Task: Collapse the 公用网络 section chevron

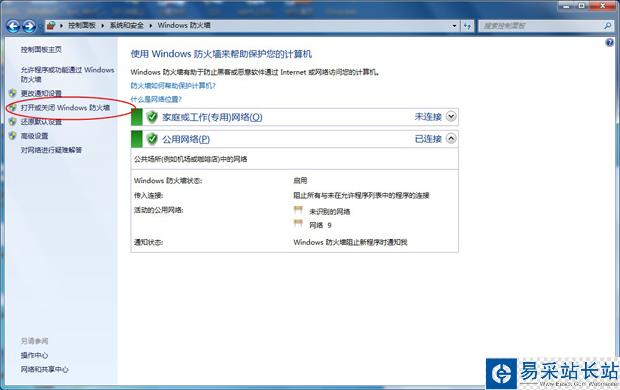Action: click(451, 138)
